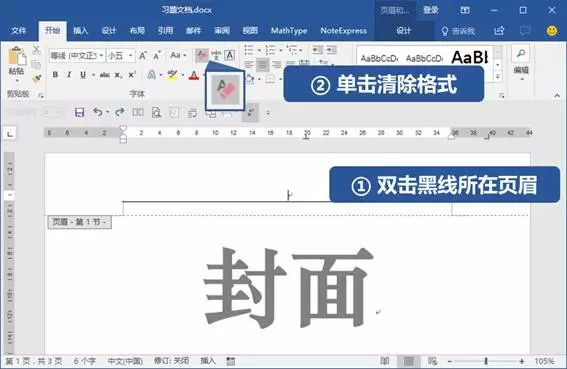The image size is (567, 369).
Task: Toggle center alignment button
Action: pos(263,65)
